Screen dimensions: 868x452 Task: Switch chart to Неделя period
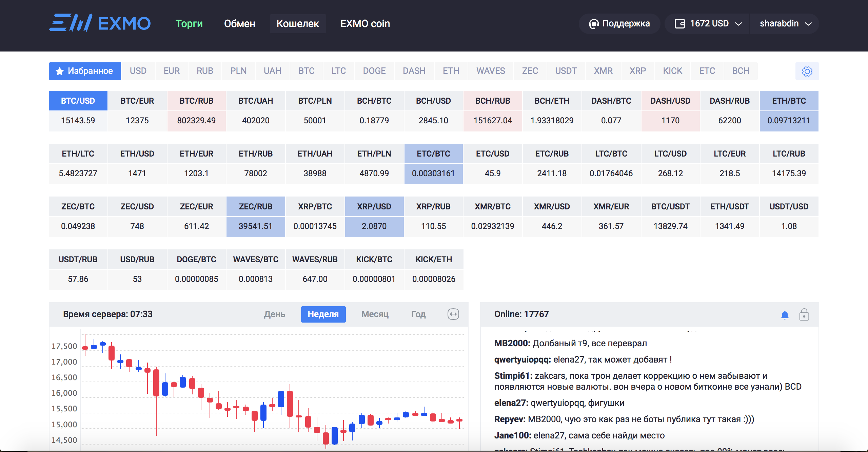323,314
